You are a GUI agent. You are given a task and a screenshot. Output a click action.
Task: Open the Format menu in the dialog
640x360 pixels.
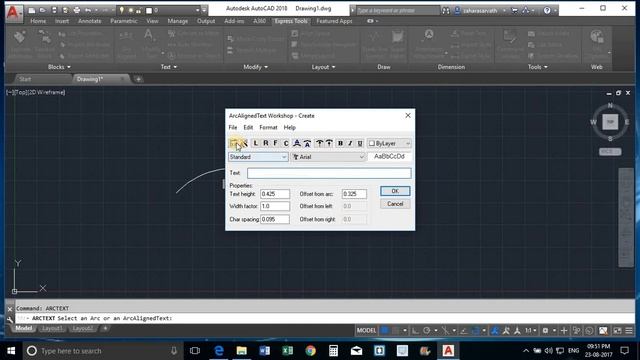(x=268, y=127)
